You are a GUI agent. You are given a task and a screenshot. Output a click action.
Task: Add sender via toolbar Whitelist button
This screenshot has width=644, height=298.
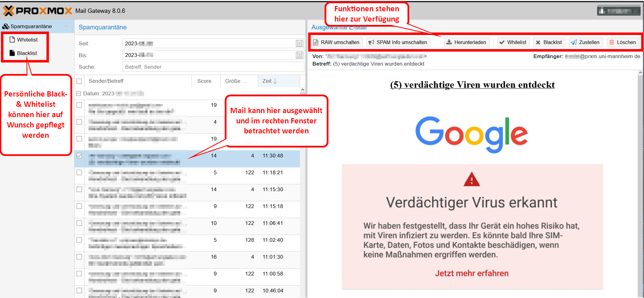point(513,42)
